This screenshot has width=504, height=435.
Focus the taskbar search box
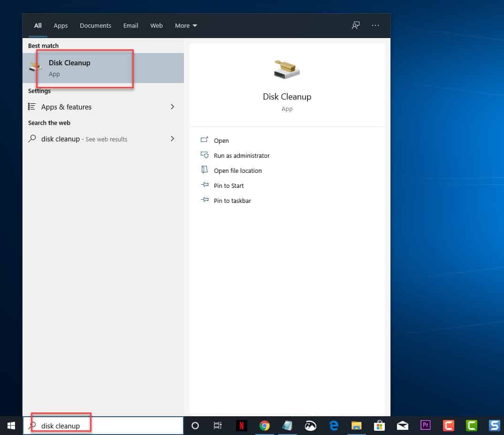pyautogui.click(x=103, y=426)
